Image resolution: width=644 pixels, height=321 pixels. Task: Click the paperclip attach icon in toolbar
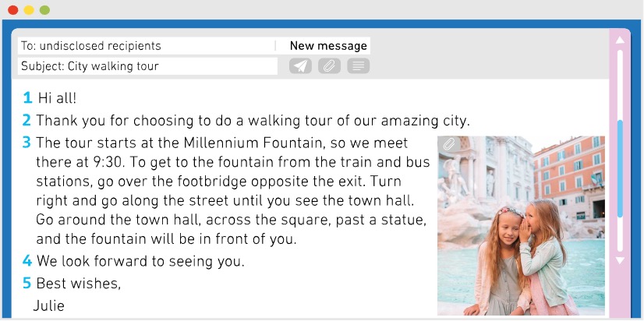tap(329, 66)
